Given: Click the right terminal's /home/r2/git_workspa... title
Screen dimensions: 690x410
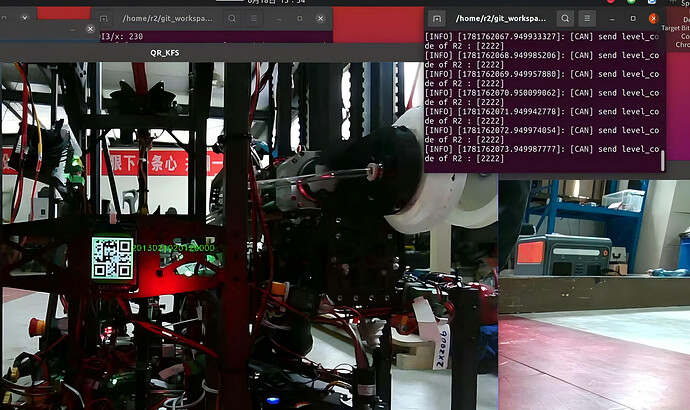Looking at the screenshot, I should click(x=501, y=18).
